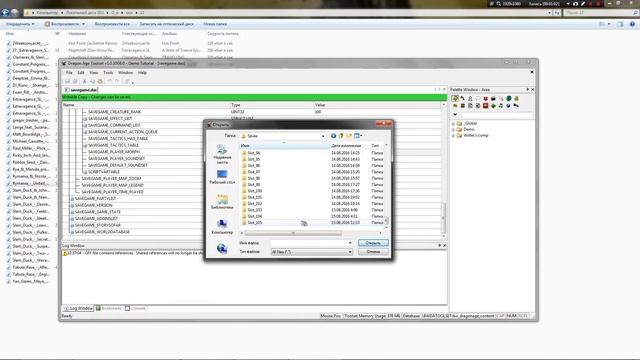Screen dimensions: 640x360
Task: Click the Open button in dialog
Action: click(x=373, y=243)
